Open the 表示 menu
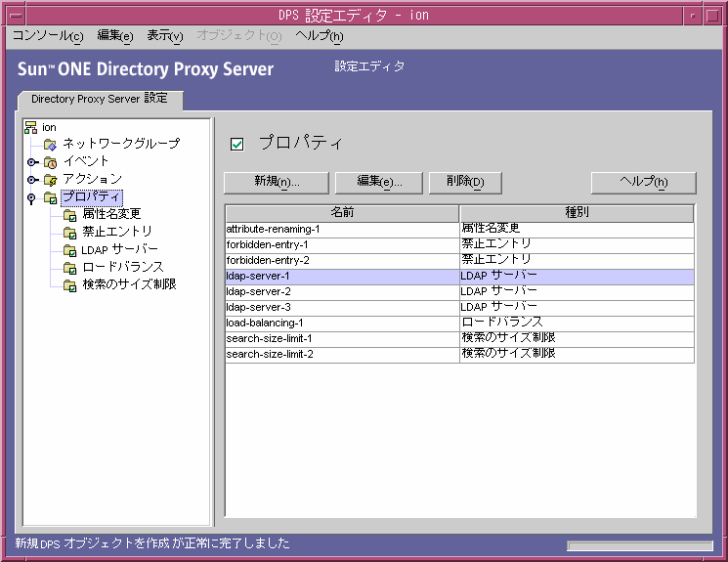Viewport: 728px width, 562px height. pos(165,36)
